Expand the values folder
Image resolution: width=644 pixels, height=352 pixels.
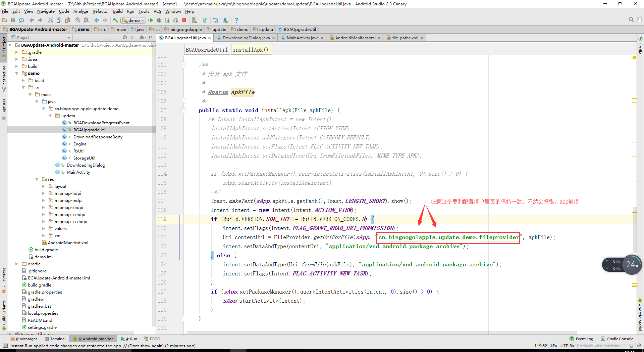(x=43, y=228)
